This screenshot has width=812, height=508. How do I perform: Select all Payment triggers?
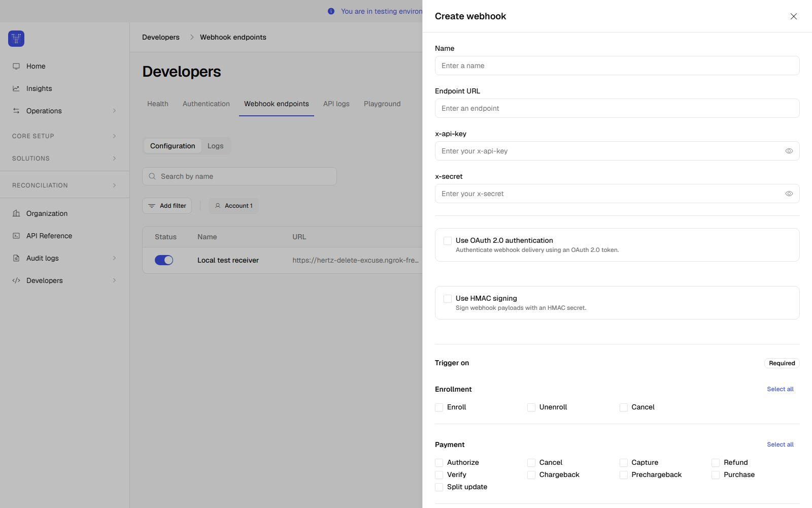coord(780,444)
